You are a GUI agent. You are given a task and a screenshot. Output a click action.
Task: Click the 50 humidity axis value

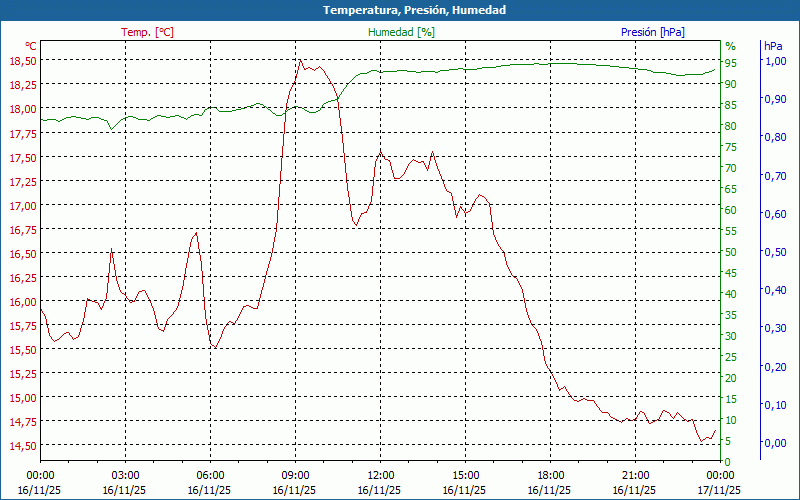pyautogui.click(x=731, y=252)
